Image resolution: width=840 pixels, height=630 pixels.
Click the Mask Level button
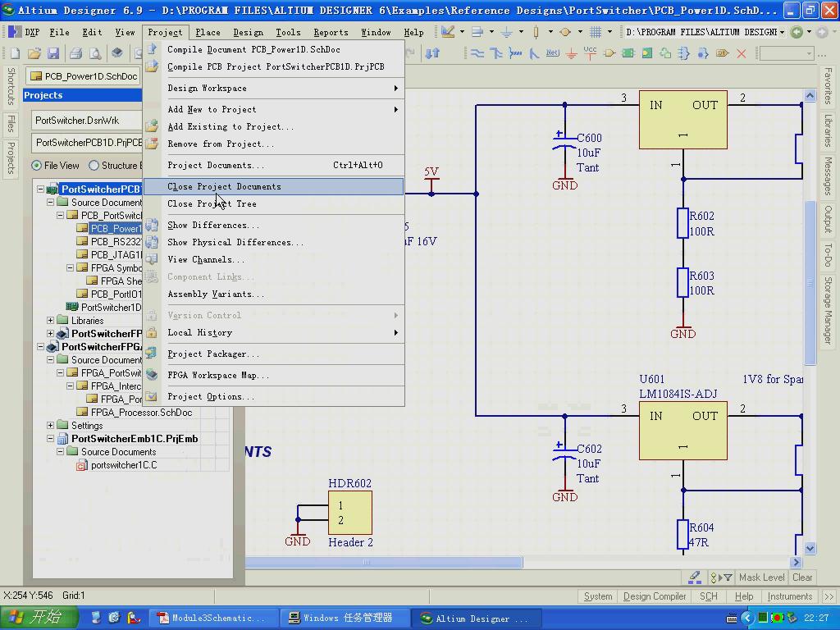[762, 577]
